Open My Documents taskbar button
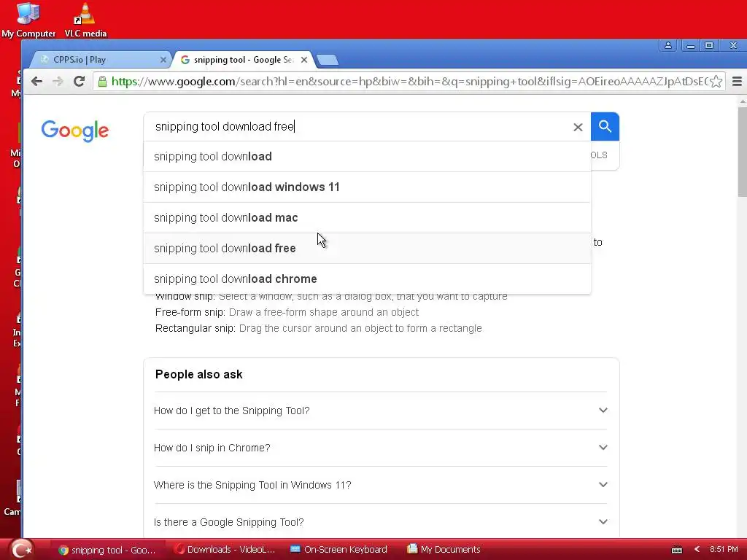 tap(444, 550)
